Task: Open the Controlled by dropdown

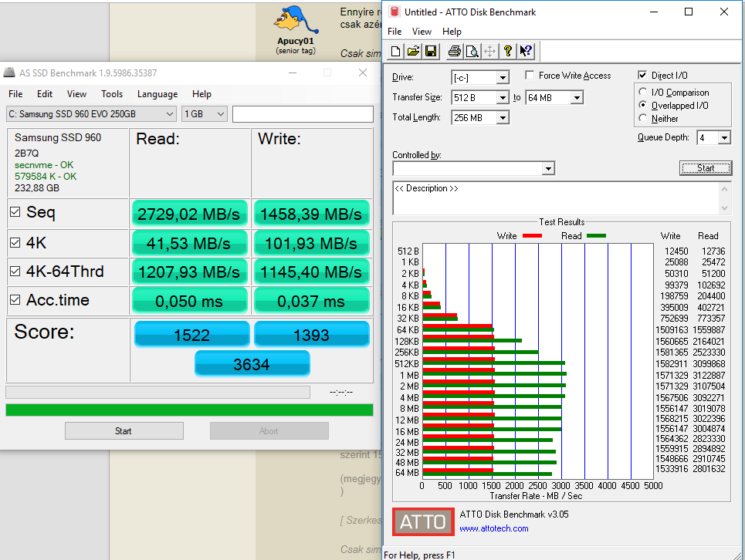Action: 548,168
